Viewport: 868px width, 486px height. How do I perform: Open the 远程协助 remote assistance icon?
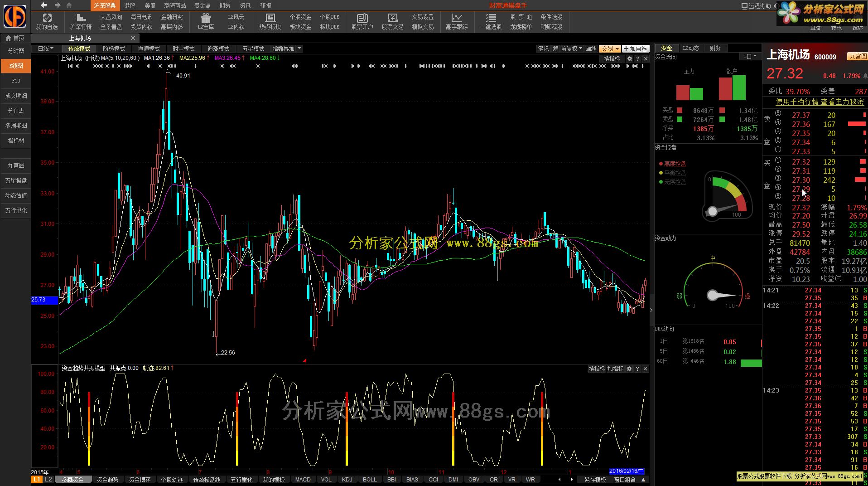(756, 6)
